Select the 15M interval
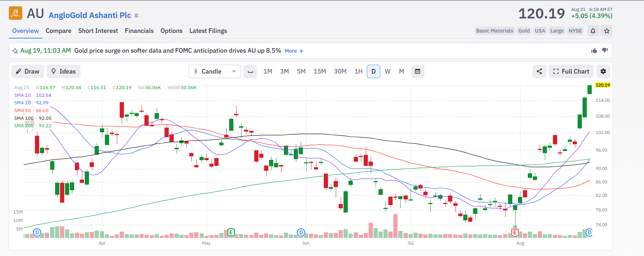 tap(320, 71)
